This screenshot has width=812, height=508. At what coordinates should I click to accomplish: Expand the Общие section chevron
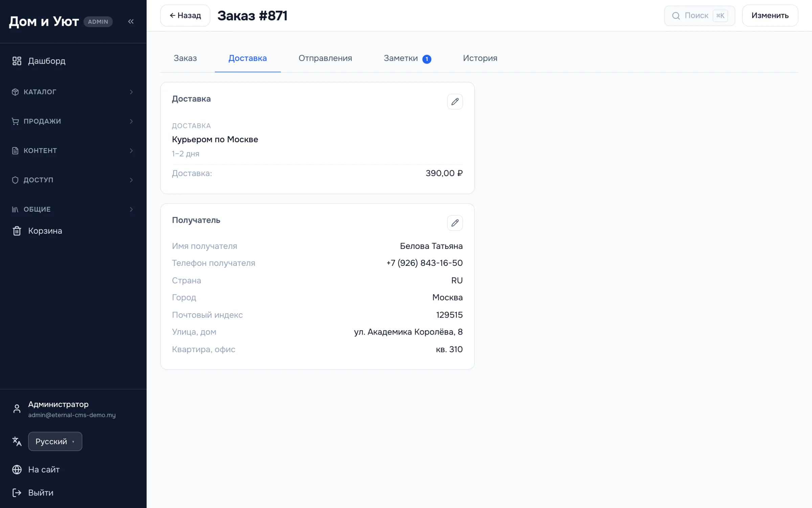pos(131,209)
